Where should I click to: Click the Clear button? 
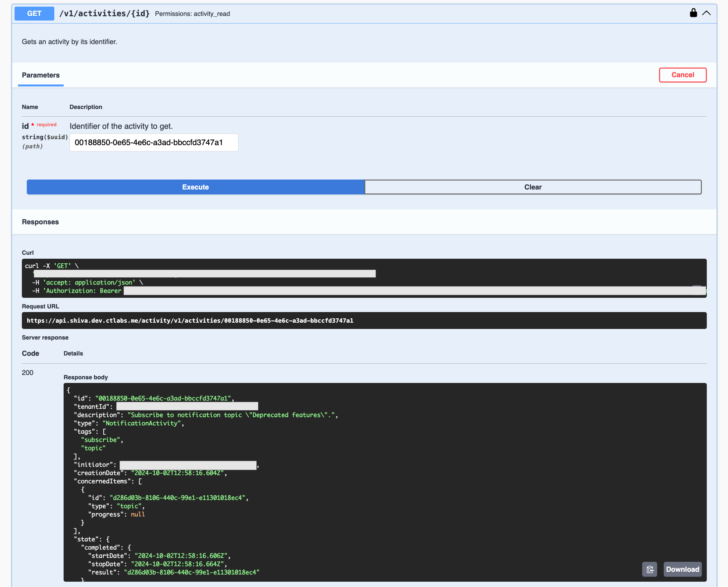click(533, 187)
